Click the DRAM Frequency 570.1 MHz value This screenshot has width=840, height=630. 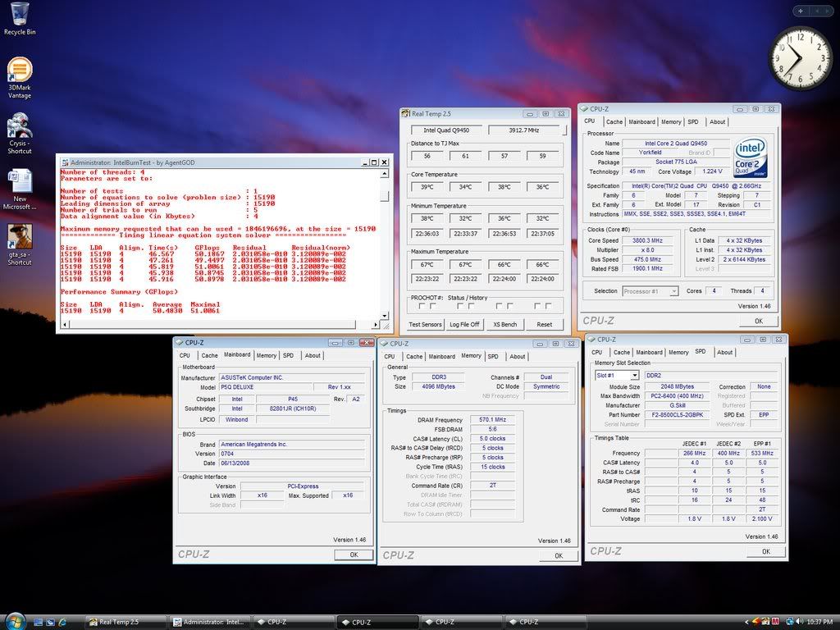[x=493, y=420]
